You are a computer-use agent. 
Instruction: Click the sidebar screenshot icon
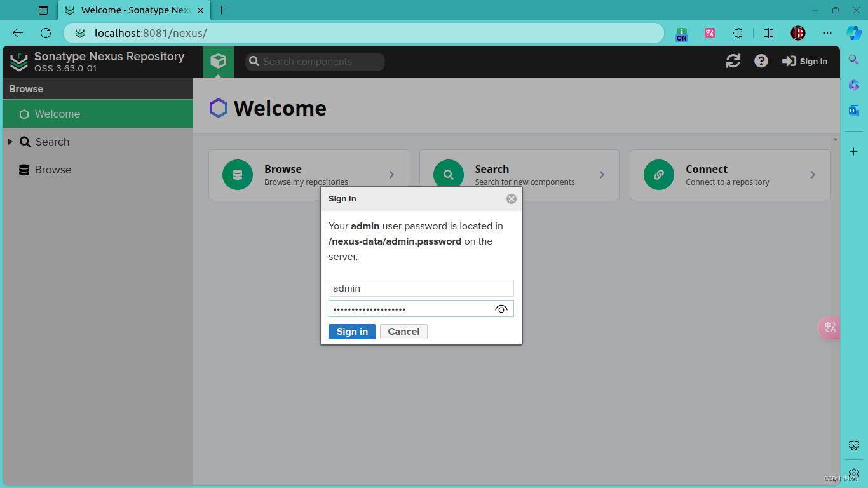tap(854, 445)
